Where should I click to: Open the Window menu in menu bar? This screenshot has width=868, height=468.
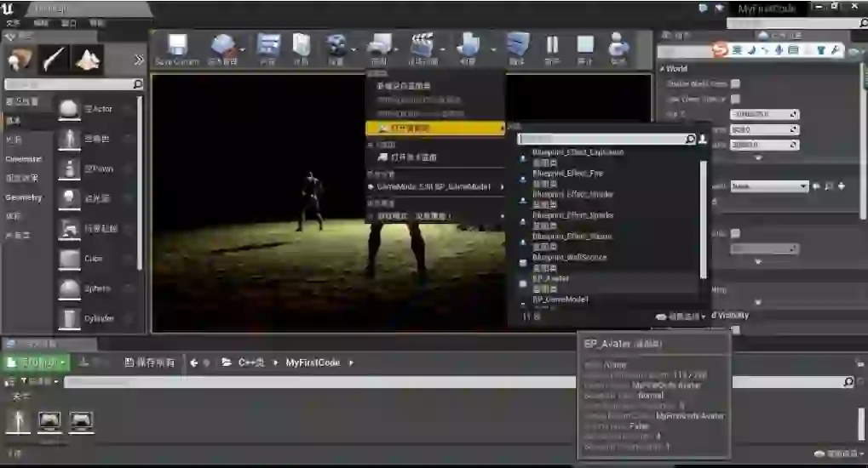(69, 23)
